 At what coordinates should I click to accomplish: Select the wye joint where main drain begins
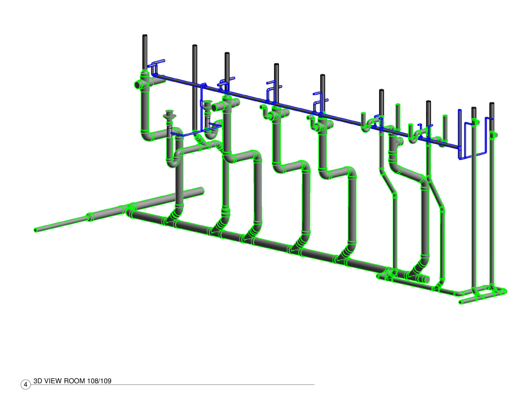(x=131, y=211)
